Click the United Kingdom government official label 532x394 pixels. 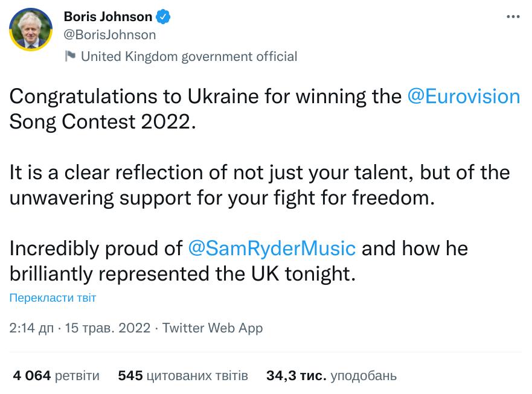click(x=188, y=57)
